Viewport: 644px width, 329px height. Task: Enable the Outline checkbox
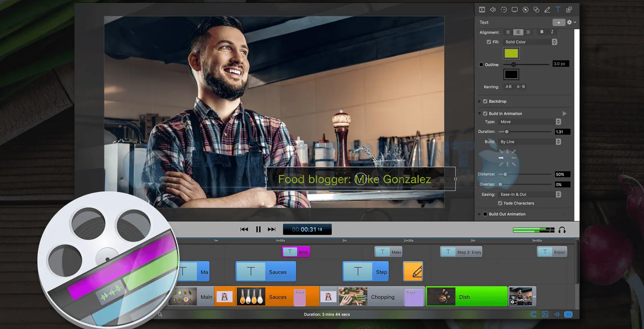(481, 65)
